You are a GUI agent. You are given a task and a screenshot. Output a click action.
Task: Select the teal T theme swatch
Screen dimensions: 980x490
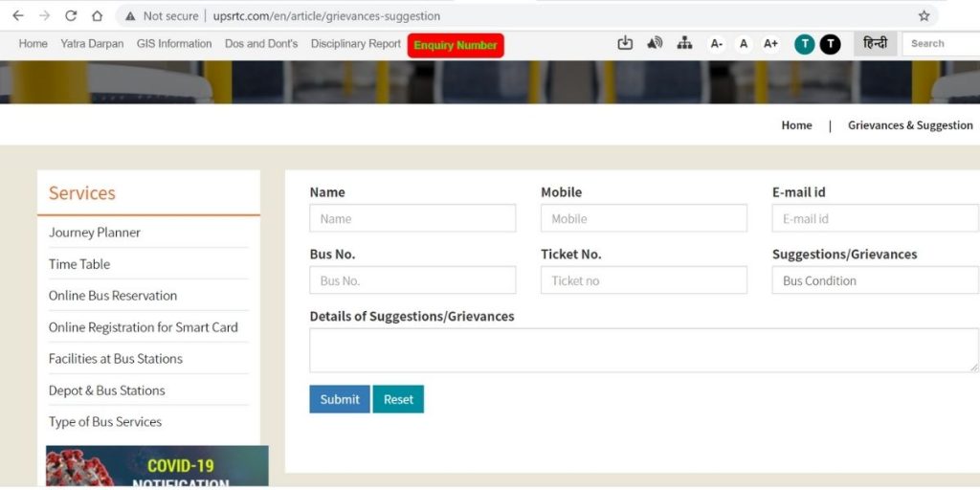pos(804,44)
